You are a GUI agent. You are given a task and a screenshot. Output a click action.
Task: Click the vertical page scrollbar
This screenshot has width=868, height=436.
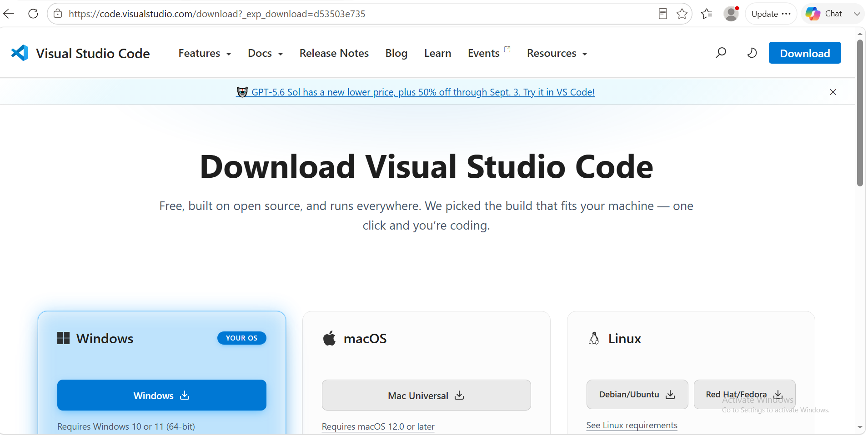[x=860, y=113]
